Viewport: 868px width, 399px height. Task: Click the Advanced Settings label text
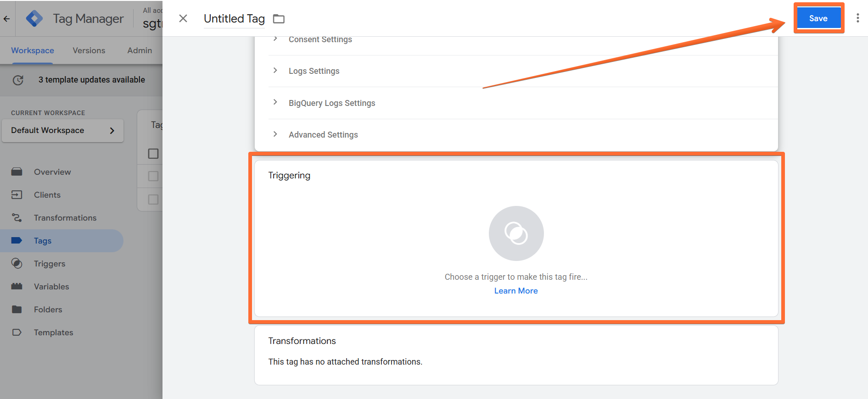click(323, 135)
